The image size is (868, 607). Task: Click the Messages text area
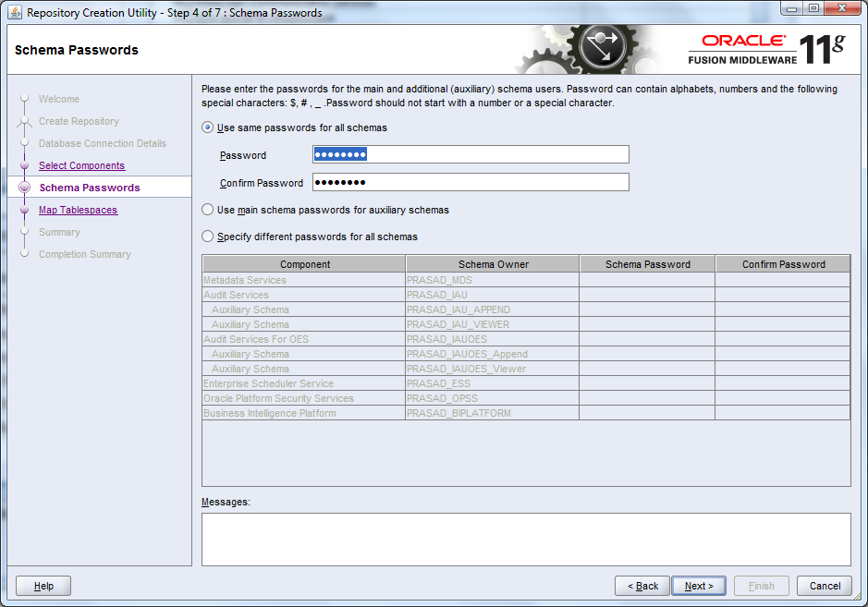526,540
